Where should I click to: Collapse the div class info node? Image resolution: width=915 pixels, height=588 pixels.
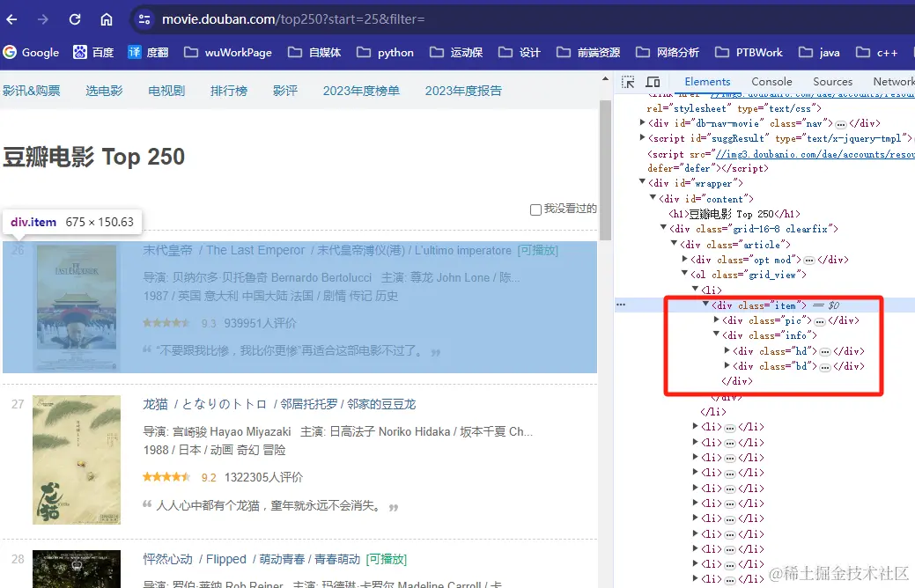(x=717, y=335)
